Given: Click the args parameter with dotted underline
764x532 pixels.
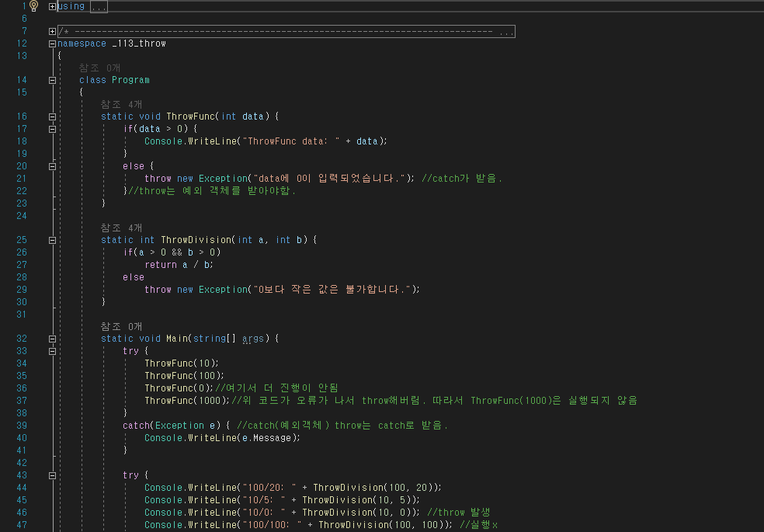Looking at the screenshot, I should [253, 339].
